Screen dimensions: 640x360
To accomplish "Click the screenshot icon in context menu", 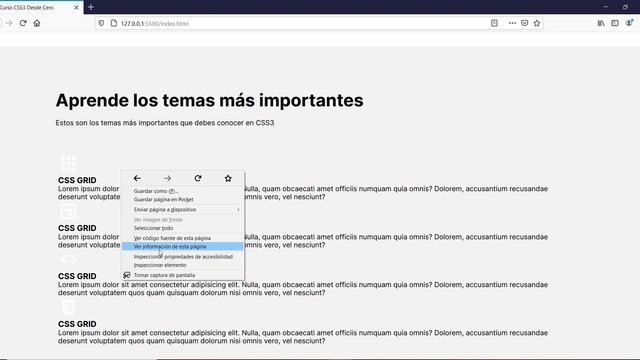I will pyautogui.click(x=127, y=275).
